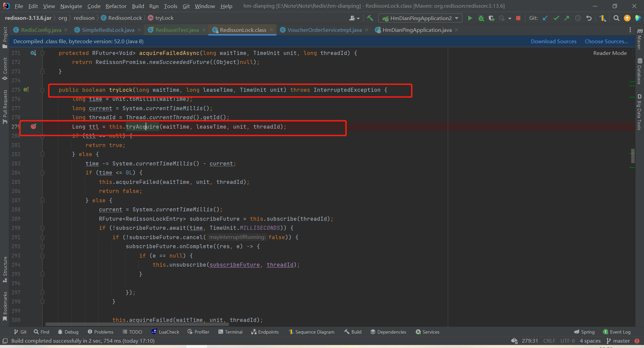Rollback changes with the undo icon
This screenshot has width=644, height=348.
point(589,18)
